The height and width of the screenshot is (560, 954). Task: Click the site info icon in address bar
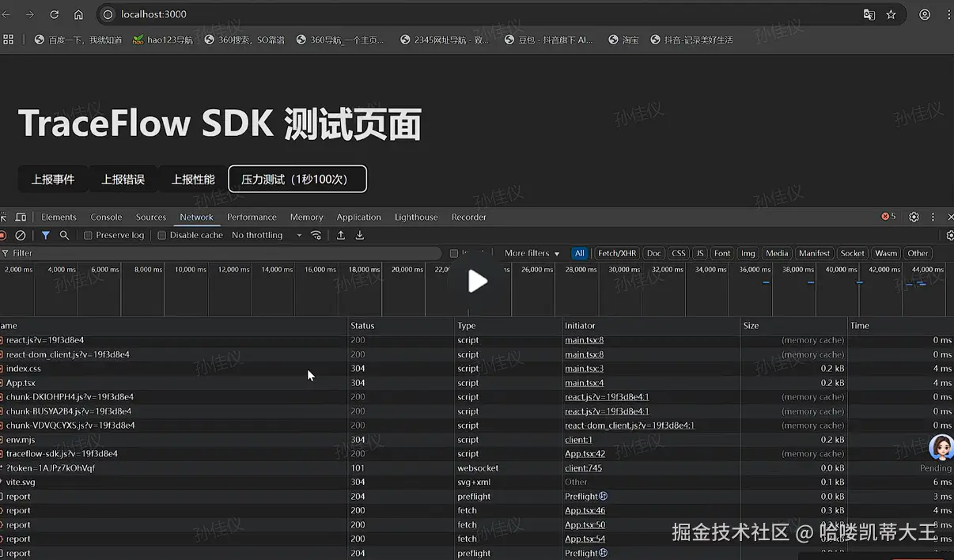[x=108, y=14]
